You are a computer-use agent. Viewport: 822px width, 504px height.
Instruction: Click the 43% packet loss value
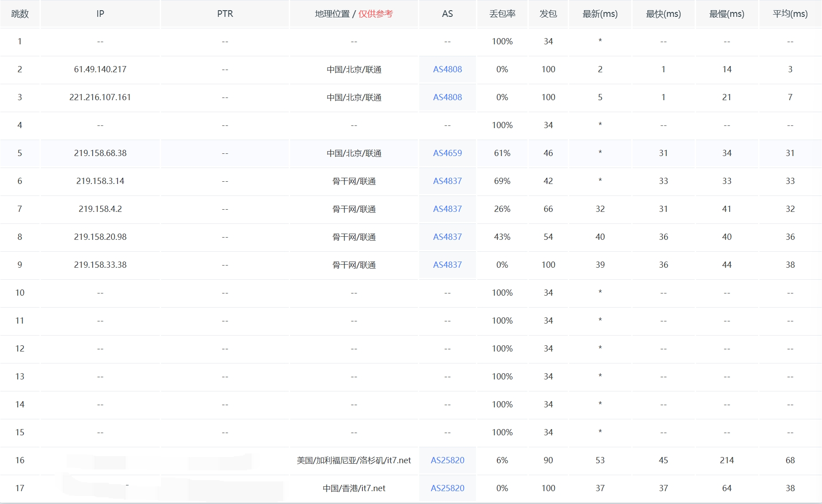502,237
